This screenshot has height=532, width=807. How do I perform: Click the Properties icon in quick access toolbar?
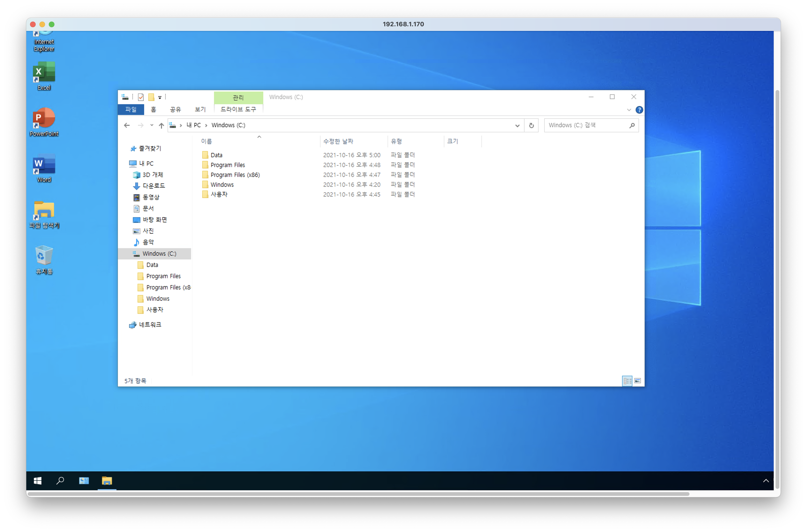141,97
